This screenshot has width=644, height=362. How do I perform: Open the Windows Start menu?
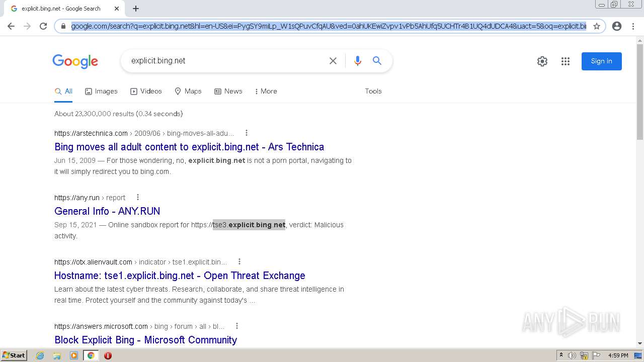pyautogui.click(x=14, y=355)
